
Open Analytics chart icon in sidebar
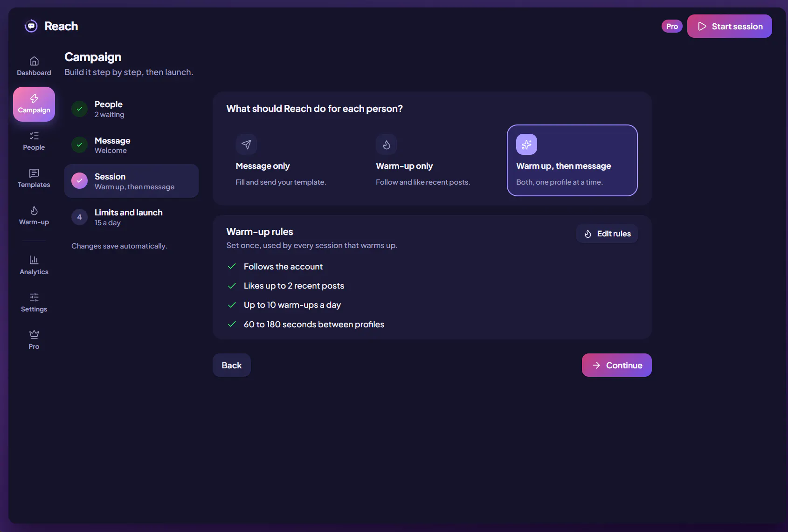(x=34, y=260)
